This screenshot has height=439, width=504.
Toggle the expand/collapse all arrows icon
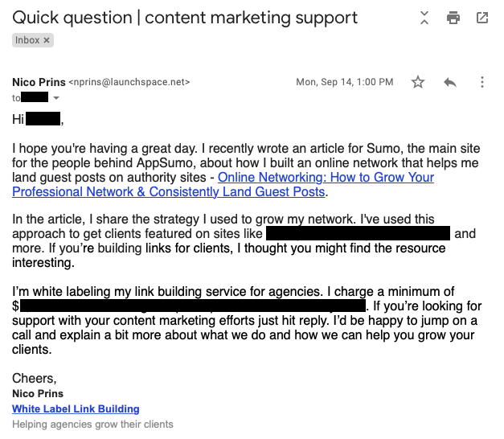coord(424,18)
